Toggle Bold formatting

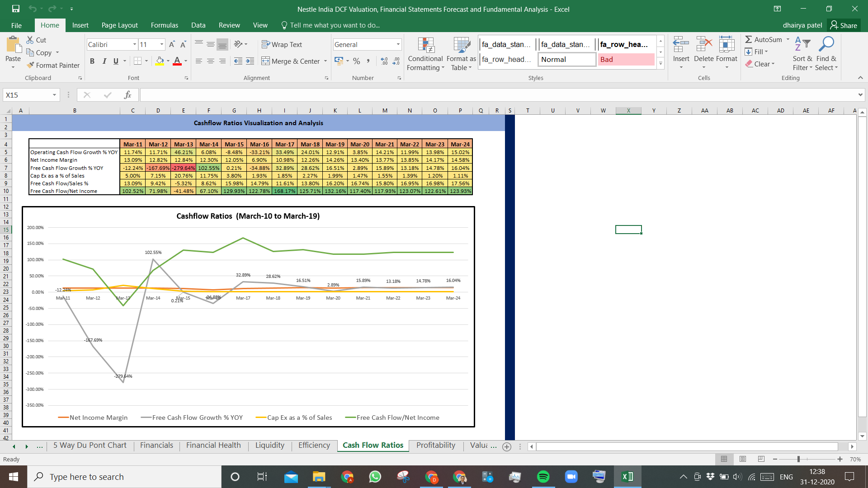92,61
